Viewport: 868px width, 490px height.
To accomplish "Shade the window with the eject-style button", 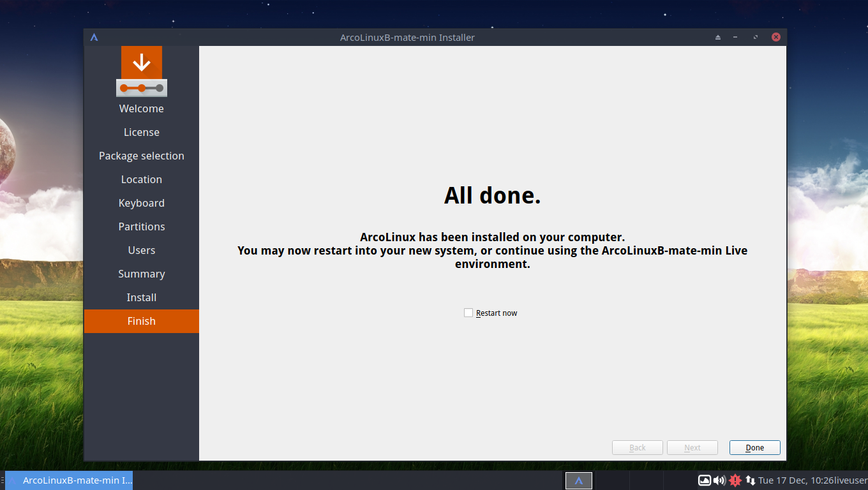I will pos(718,37).
